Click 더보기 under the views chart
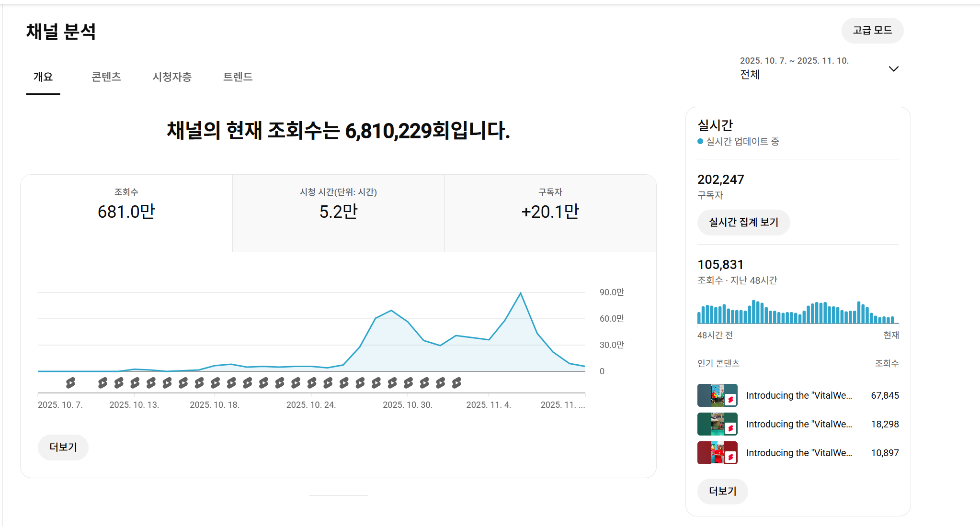Viewport: 980px width, 526px height. pos(63,447)
